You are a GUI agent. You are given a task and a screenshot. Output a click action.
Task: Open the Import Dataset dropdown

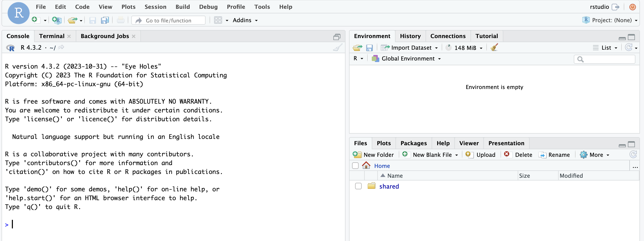pos(409,48)
